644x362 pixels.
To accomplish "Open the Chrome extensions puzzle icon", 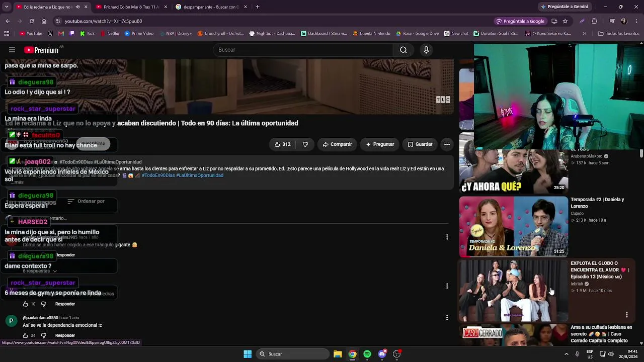I will (x=594, y=21).
